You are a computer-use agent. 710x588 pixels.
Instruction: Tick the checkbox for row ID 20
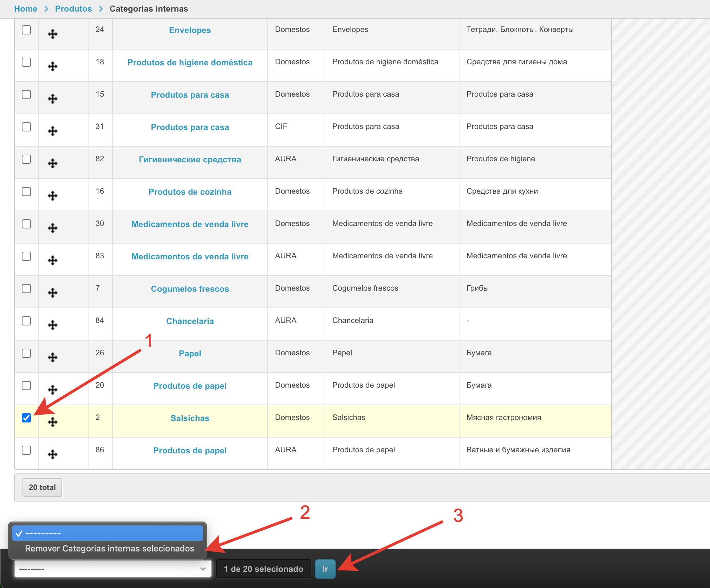[26, 386]
